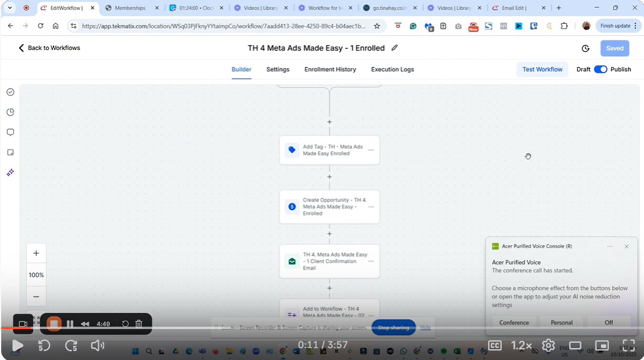644x360 pixels.
Task: Mute the video volume
Action: click(98, 346)
